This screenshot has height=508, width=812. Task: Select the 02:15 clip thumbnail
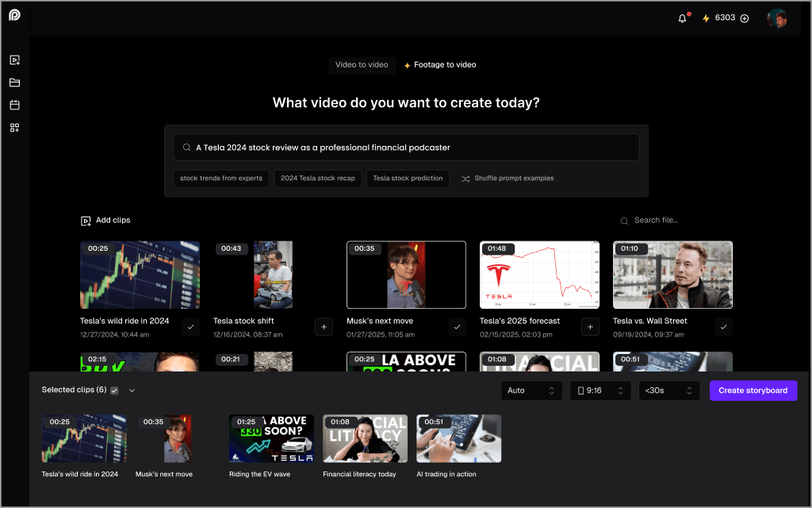(140, 362)
